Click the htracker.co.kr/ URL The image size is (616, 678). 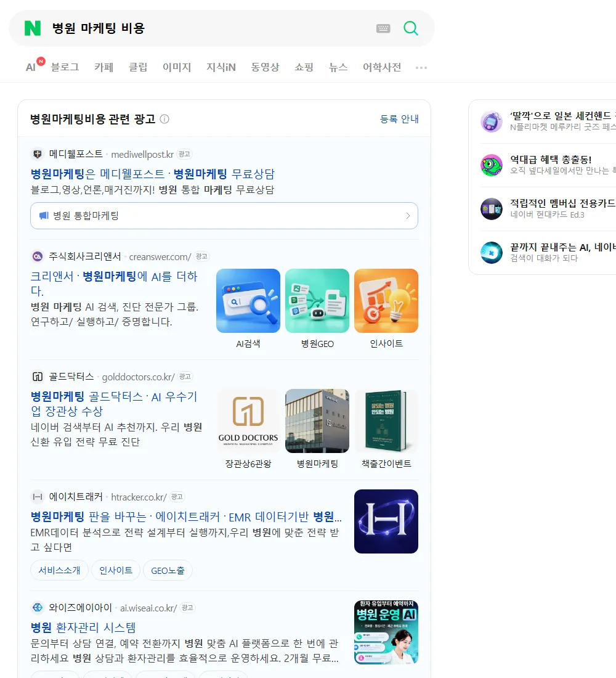[139, 497]
